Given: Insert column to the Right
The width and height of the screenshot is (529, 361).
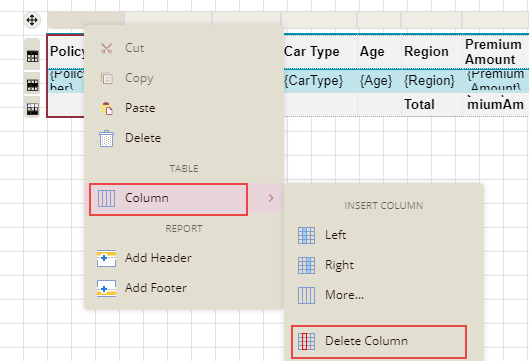Looking at the screenshot, I should click(384, 265).
